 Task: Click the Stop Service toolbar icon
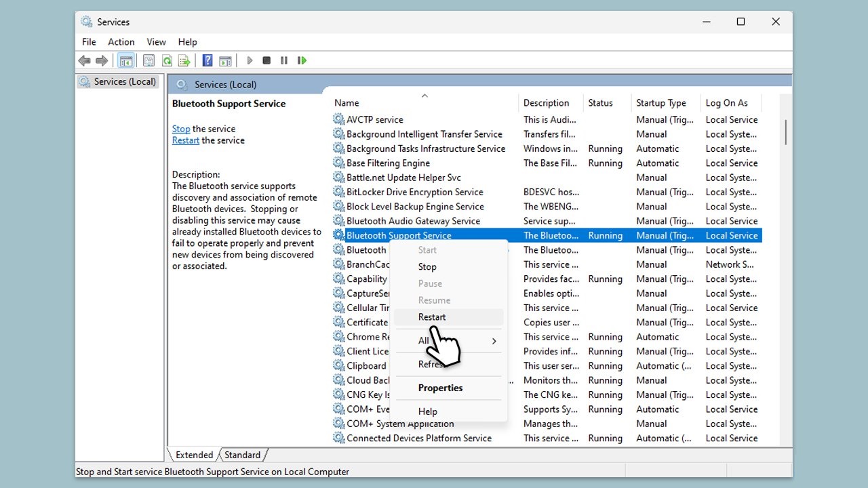267,60
